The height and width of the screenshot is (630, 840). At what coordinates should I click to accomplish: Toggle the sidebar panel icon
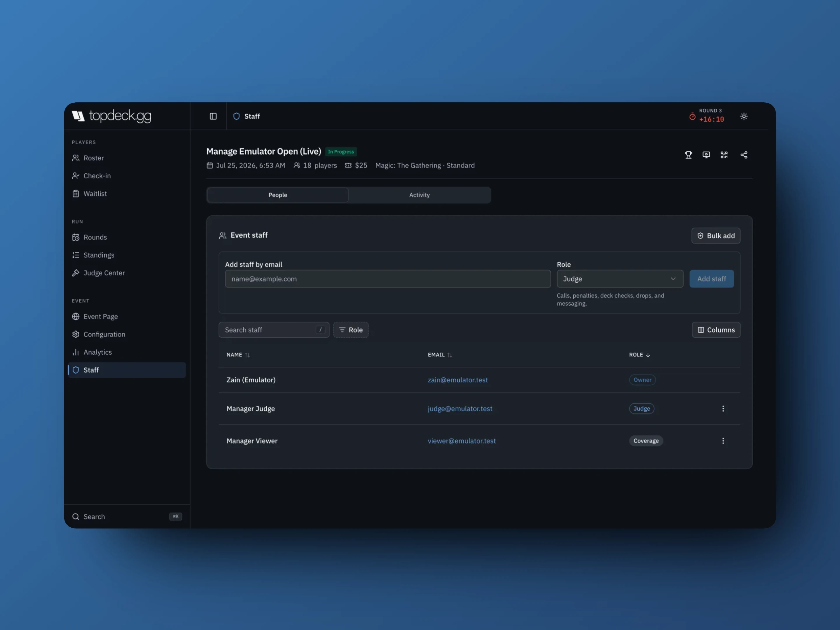tap(213, 116)
